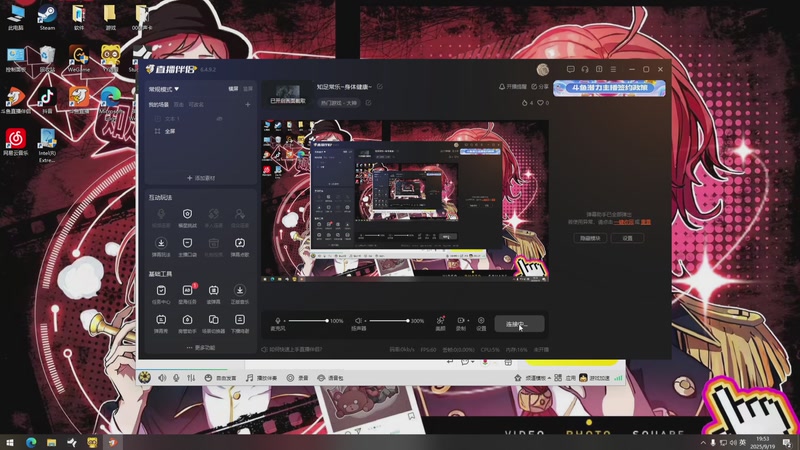
Task: Open the 场景切换器 scene switcher tool
Action: pyautogui.click(x=213, y=323)
